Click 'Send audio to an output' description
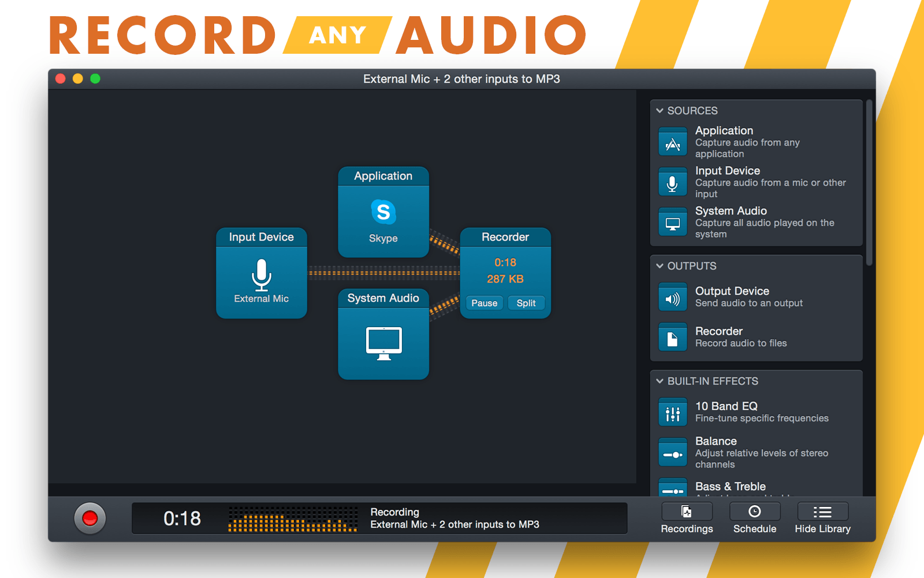The width and height of the screenshot is (924, 578). tap(749, 303)
